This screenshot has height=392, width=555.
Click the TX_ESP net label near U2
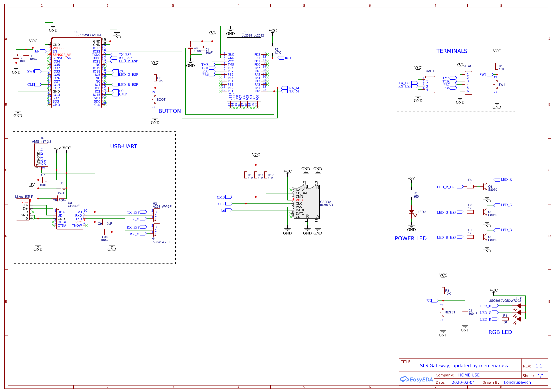(125, 54)
